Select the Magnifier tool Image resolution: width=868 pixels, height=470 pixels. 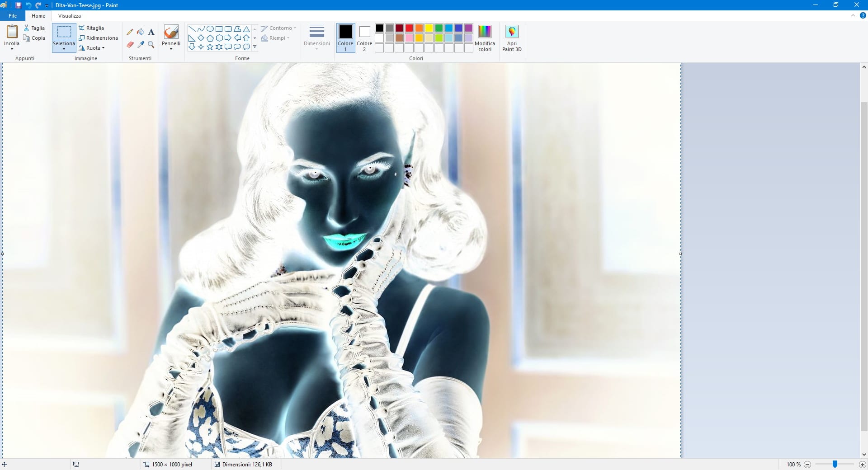coord(151,45)
